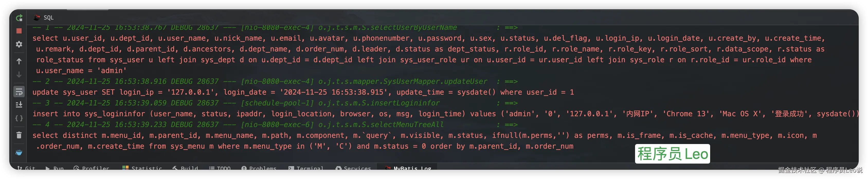The width and height of the screenshot is (868, 179).
Task: Open the Services tool window
Action: coord(353,168)
